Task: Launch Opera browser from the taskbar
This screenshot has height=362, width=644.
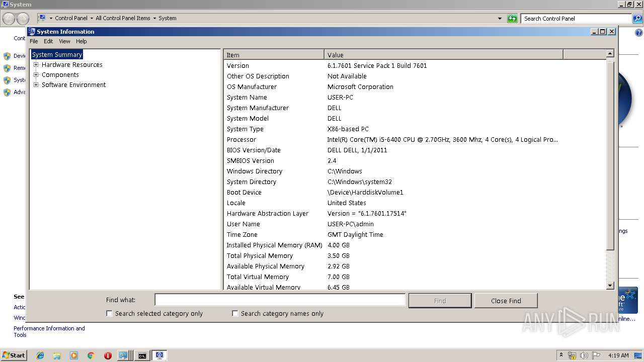Action: 108,355
